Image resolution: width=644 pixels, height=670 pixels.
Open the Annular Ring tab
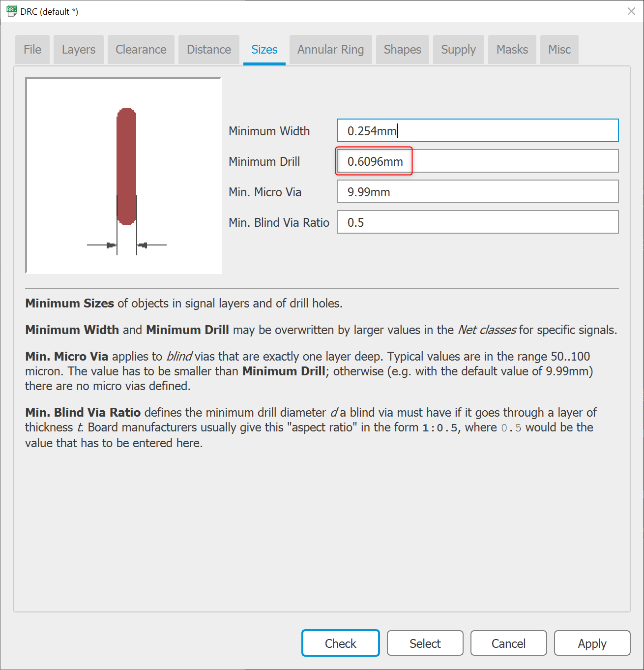330,49
